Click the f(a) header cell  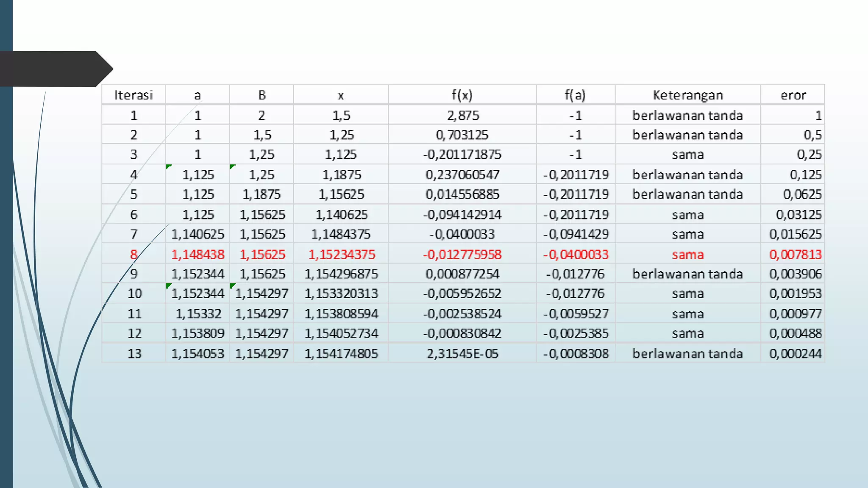575,95
